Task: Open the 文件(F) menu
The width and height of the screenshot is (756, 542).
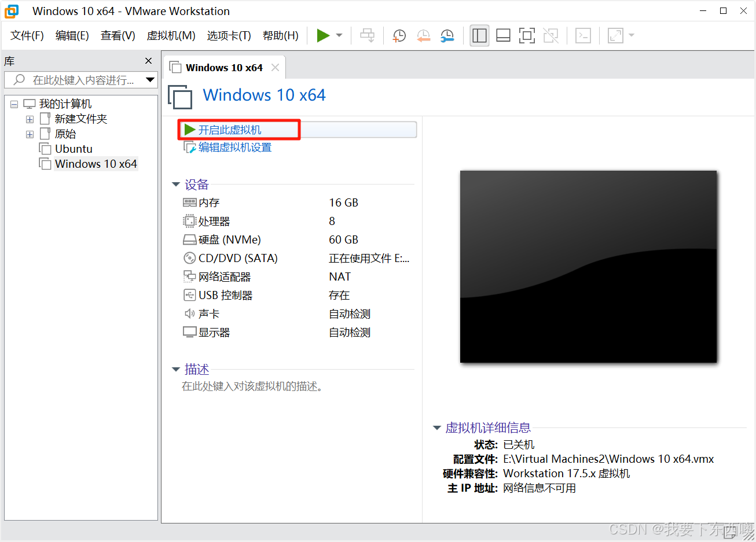Action: point(27,36)
